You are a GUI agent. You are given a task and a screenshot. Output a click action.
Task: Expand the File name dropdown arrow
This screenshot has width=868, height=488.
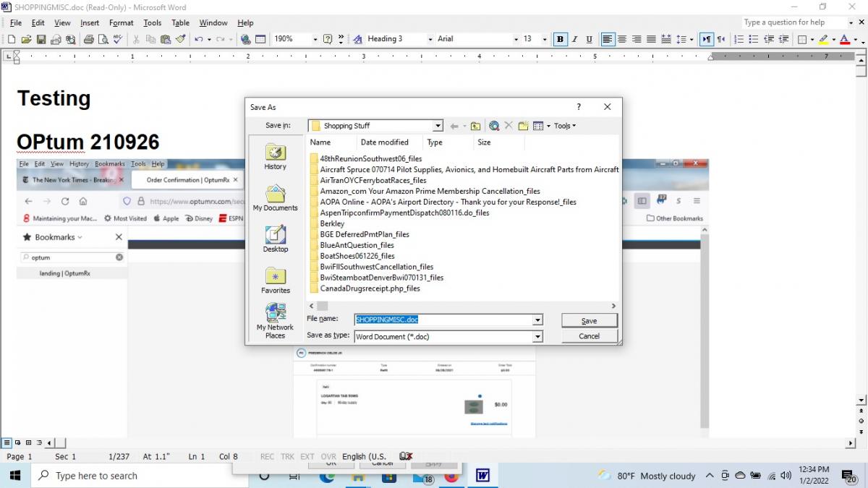(537, 320)
